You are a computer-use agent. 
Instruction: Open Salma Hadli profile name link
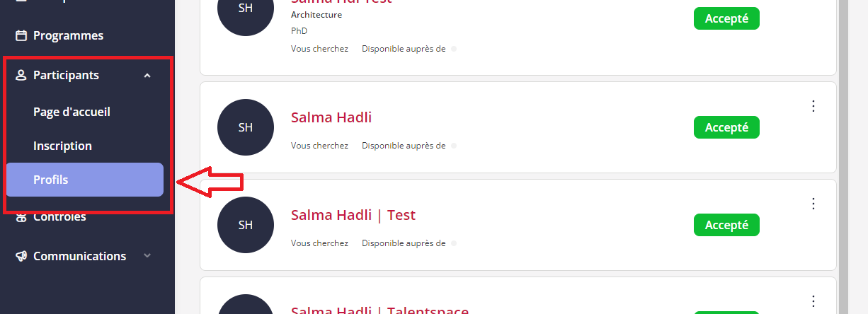coord(331,117)
